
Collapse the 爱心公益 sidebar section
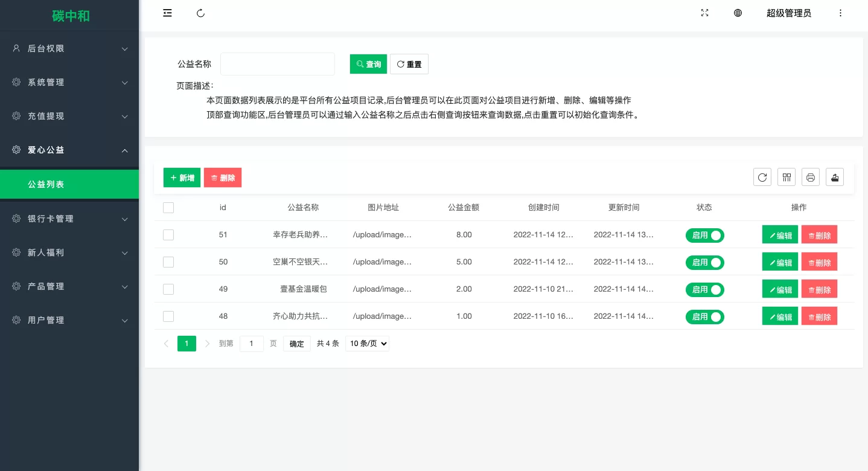[x=69, y=150]
